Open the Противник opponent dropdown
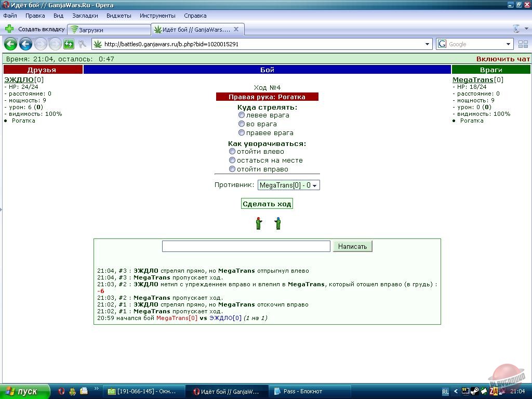 point(288,185)
